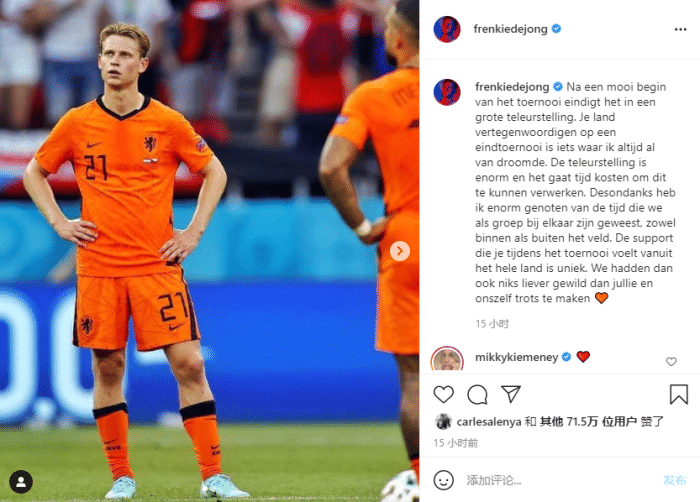Open comments with the speech bubble icon
This screenshot has height=502, width=700.
pyautogui.click(x=477, y=394)
